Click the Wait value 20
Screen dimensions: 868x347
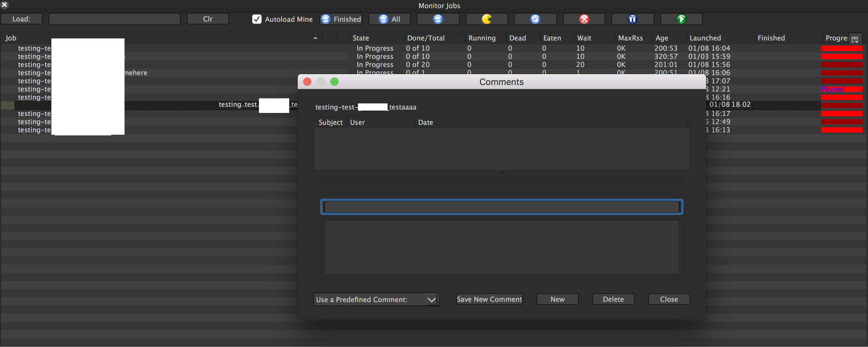tap(580, 65)
